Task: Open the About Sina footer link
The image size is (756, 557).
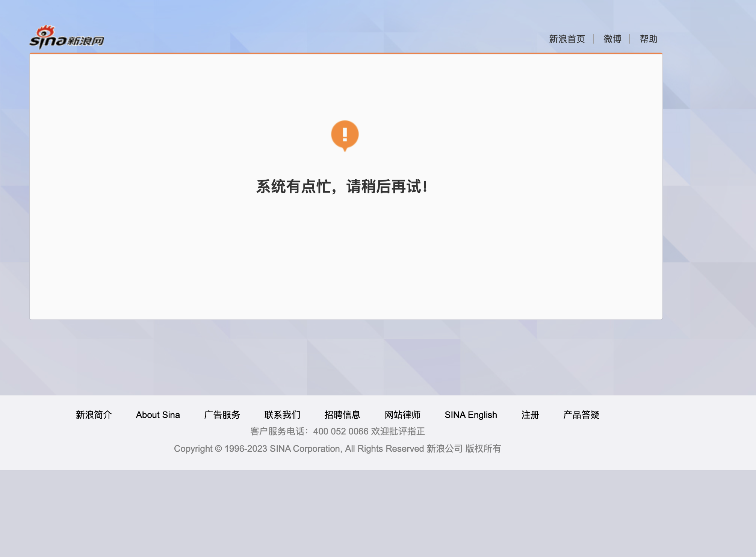Action: (158, 415)
